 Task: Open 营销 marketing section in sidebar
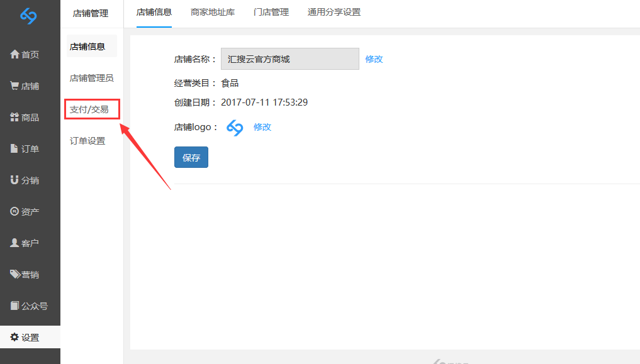(x=25, y=275)
